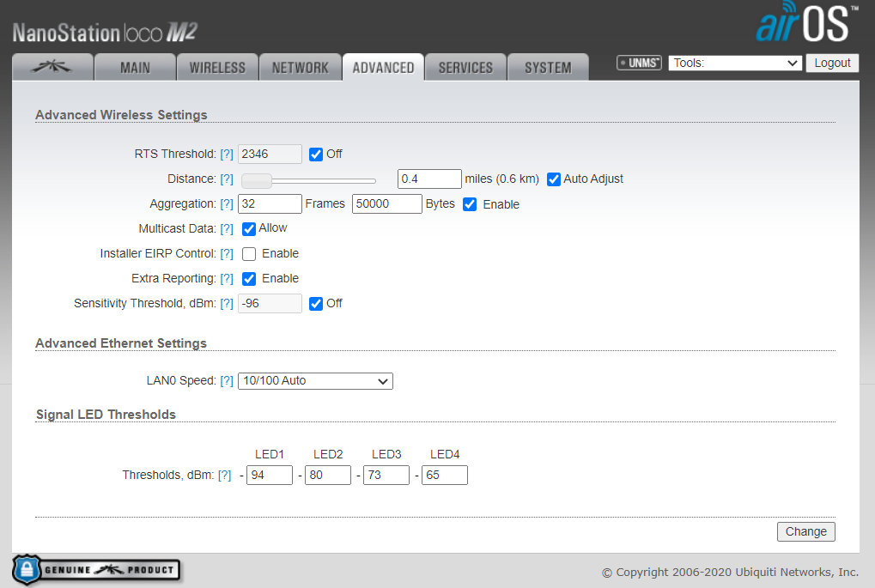
Task: Switch to the NETWORK tab
Action: [x=301, y=68]
